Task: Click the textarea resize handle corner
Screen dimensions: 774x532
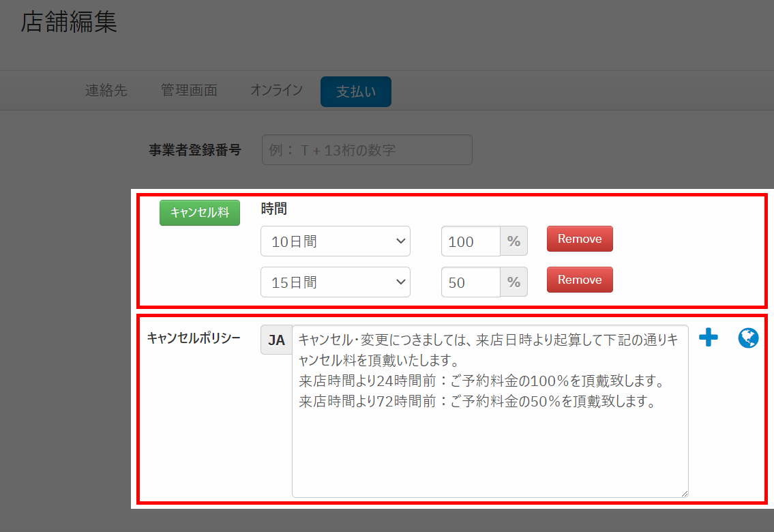Action: pos(683,492)
